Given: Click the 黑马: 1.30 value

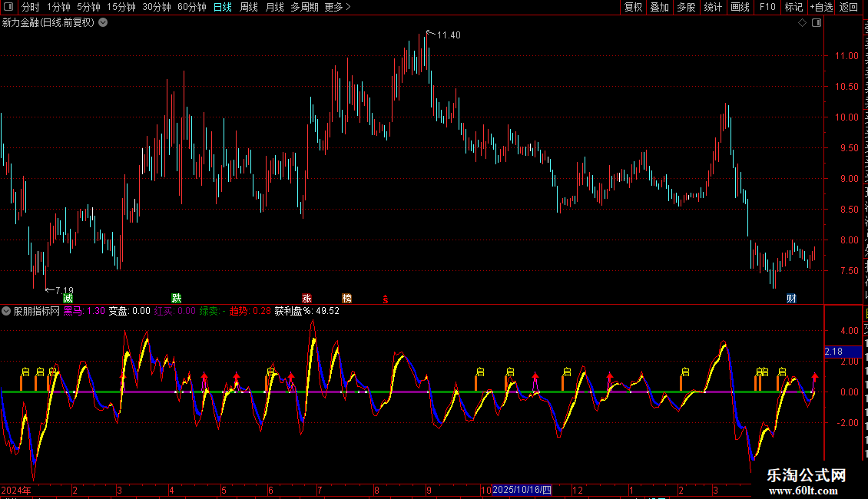Looking at the screenshot, I should coord(84,311).
